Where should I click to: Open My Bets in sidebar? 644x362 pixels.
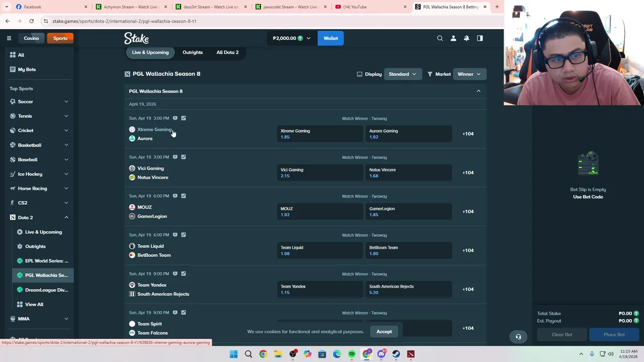point(27,69)
